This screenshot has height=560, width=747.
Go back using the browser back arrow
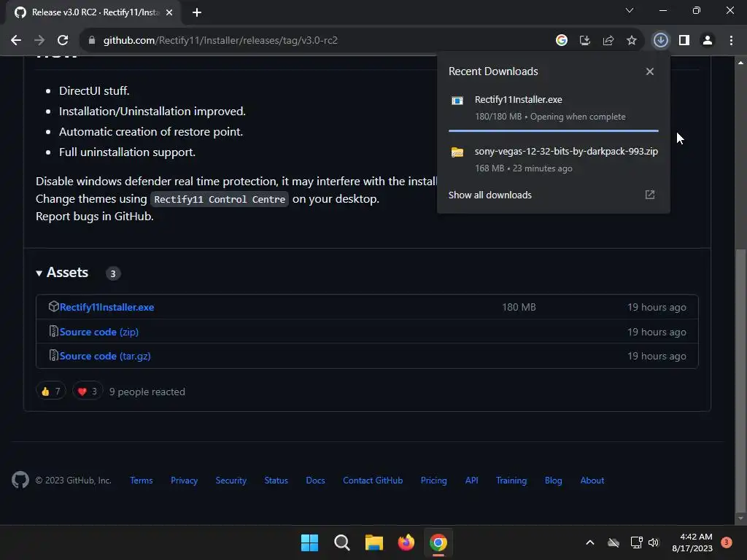[16, 41]
